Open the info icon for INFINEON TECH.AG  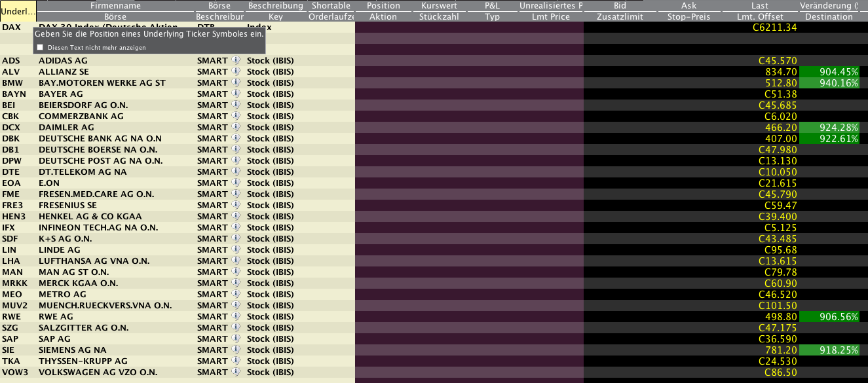(x=236, y=228)
